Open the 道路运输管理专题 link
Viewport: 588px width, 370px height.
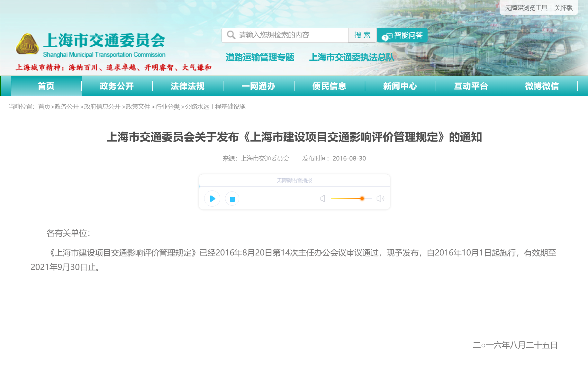click(260, 57)
